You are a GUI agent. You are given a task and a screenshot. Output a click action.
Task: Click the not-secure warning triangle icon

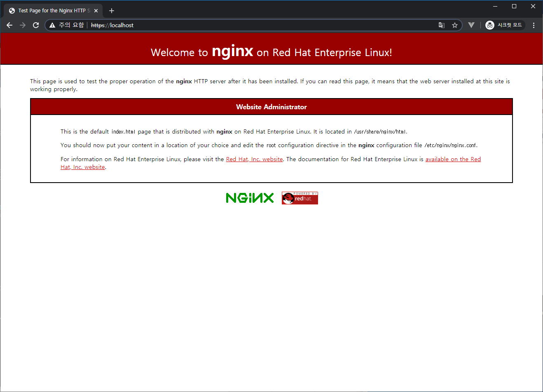click(52, 25)
